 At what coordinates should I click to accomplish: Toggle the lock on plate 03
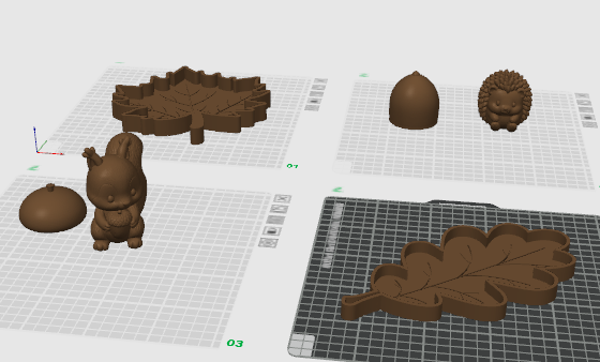272,231
